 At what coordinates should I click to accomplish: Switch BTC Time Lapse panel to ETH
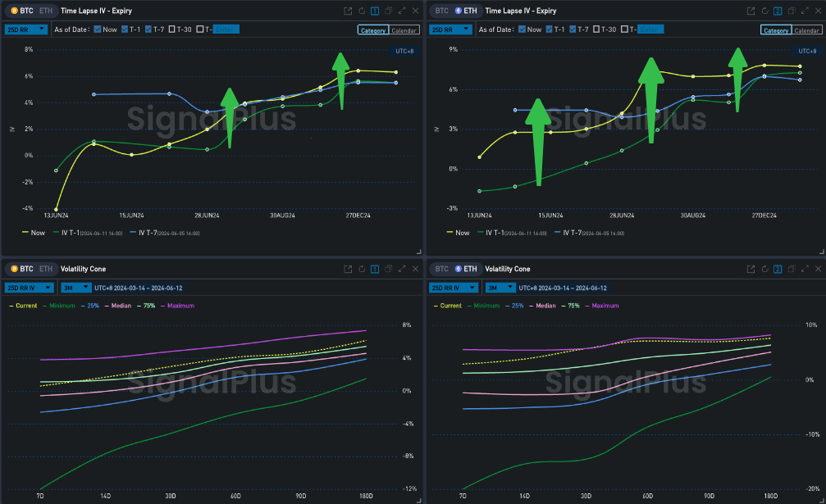click(x=47, y=11)
